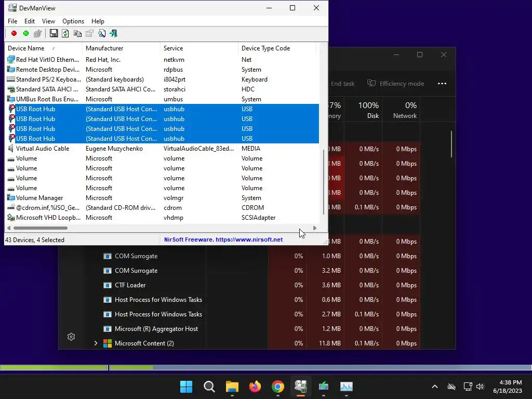Select the UMBus Root Bus Enumerator row
Viewport: 532px width, 399px height.
(163, 99)
